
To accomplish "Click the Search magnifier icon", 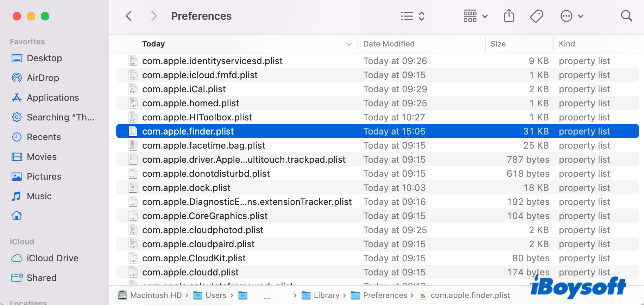I will pos(626,16).
